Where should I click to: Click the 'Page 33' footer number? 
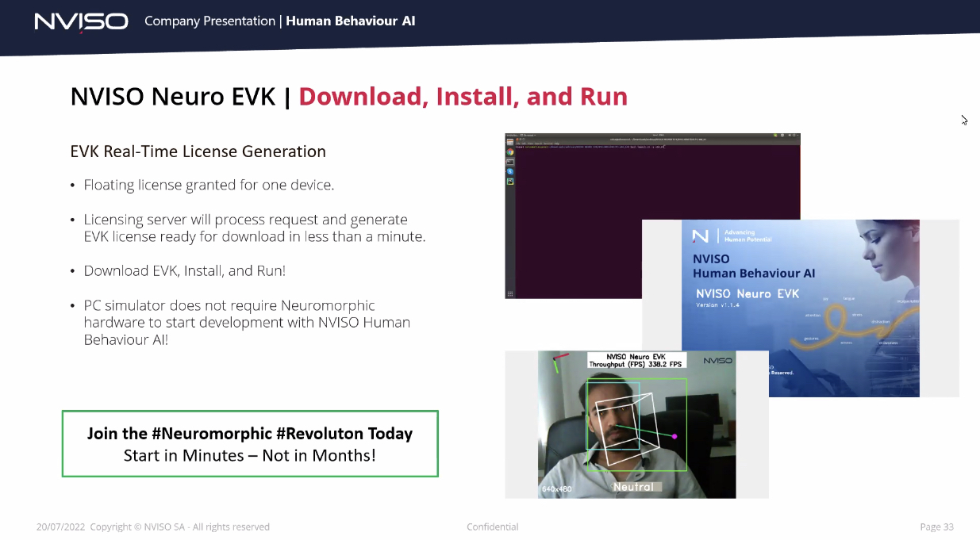click(x=936, y=527)
